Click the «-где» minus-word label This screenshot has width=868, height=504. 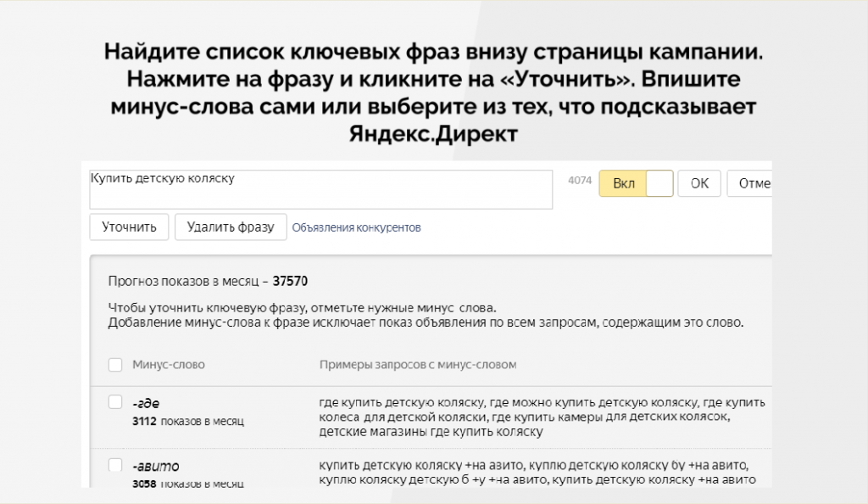[147, 404]
